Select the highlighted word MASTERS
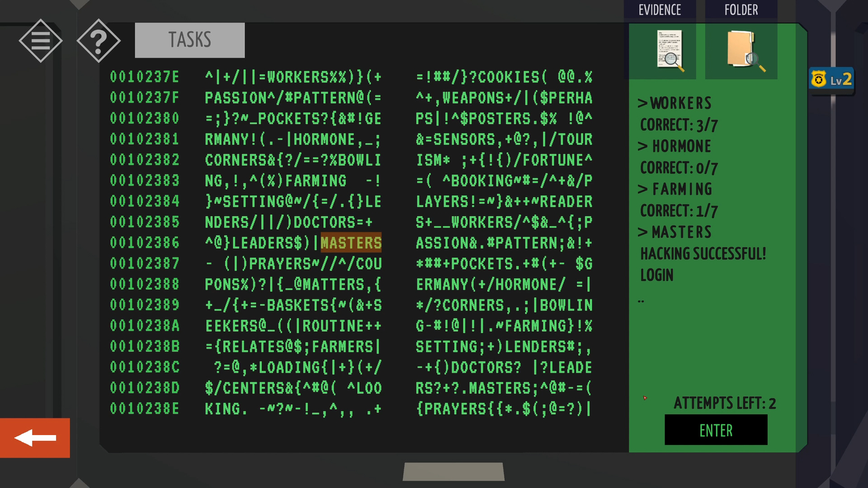Screen dimensions: 868x488 [x=351, y=243]
